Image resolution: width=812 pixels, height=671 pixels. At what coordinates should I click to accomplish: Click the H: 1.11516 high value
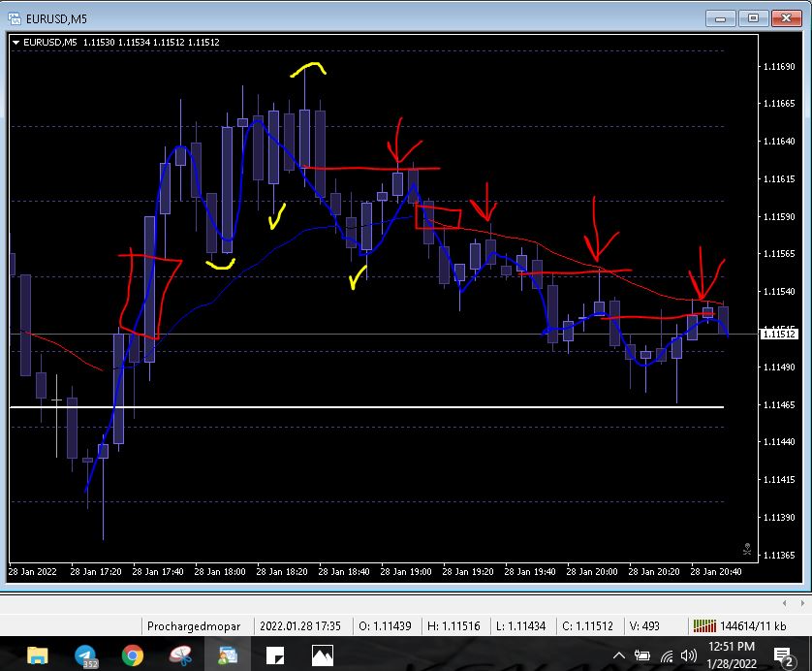tap(453, 626)
